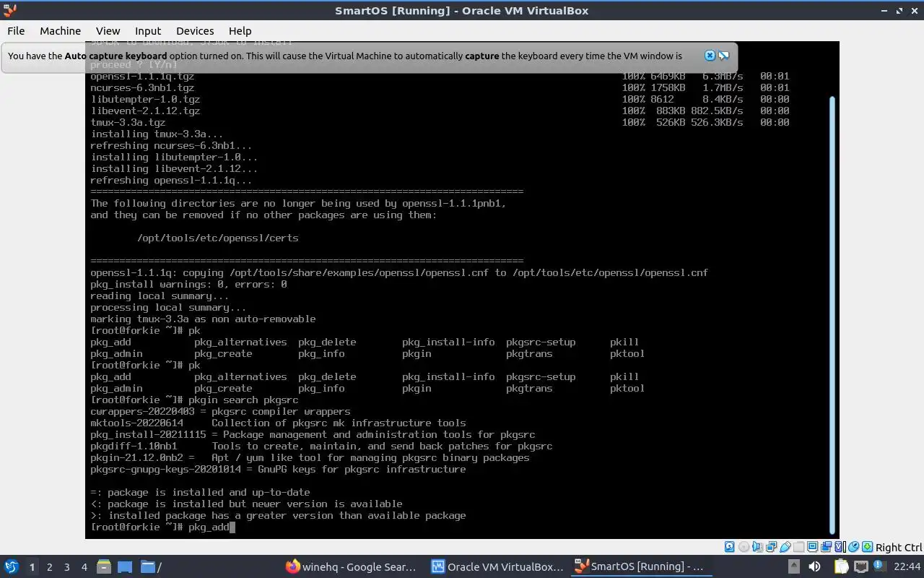Click the 'openssl-1.1.1q.tgz' download line
This screenshot has width=924, height=578.
click(440, 77)
